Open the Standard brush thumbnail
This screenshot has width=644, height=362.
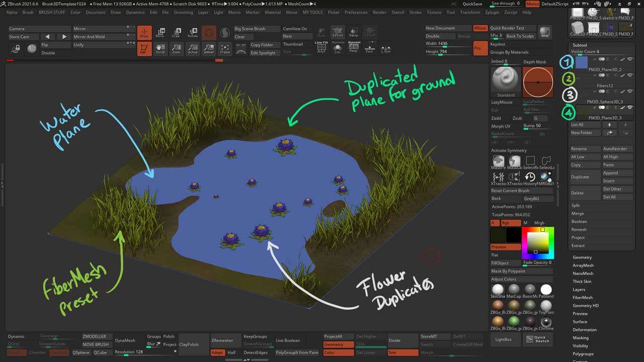click(x=506, y=82)
